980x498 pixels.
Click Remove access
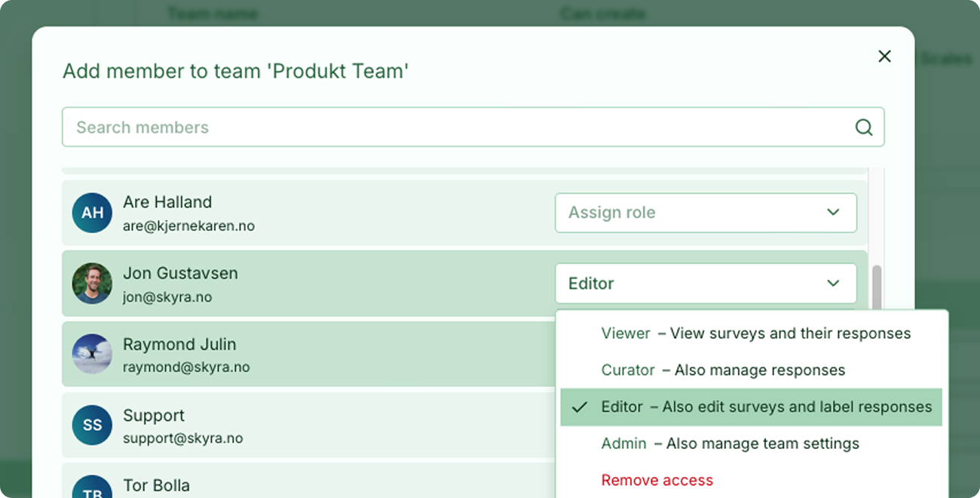pos(657,481)
